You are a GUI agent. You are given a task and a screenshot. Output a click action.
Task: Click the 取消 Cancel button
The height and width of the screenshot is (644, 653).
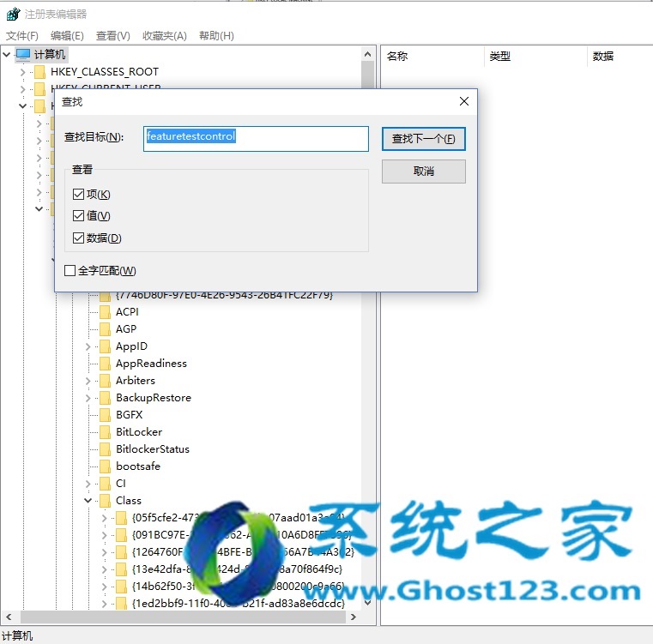point(424,172)
